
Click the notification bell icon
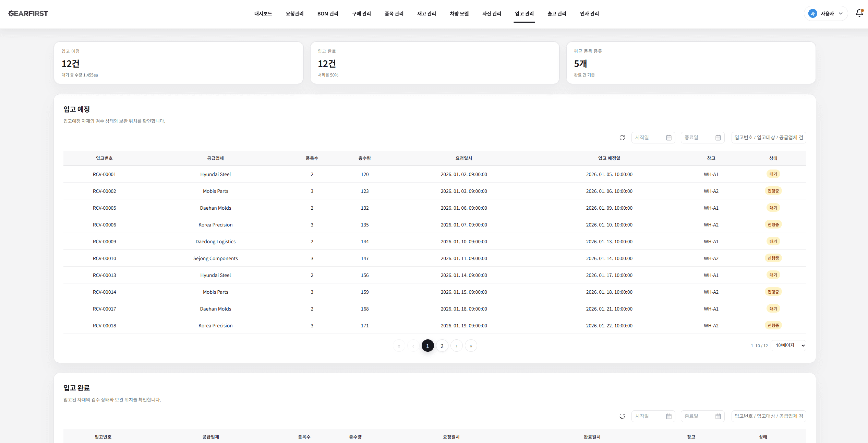pos(859,13)
